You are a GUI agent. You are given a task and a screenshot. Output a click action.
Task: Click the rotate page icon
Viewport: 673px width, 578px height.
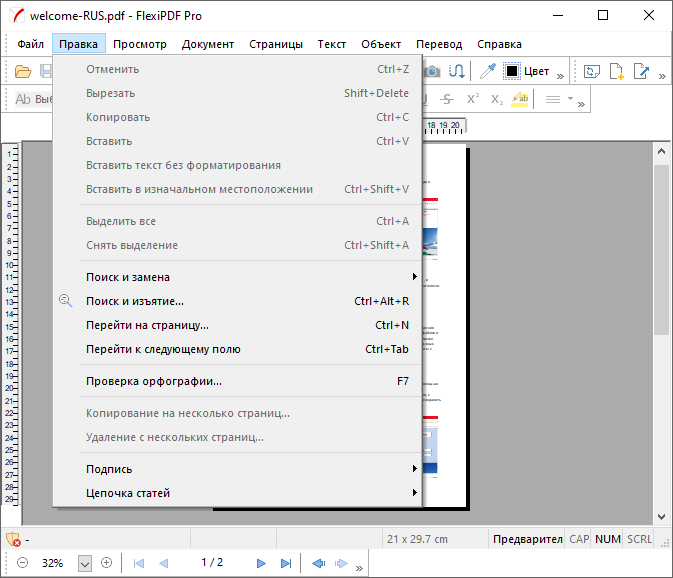click(591, 71)
